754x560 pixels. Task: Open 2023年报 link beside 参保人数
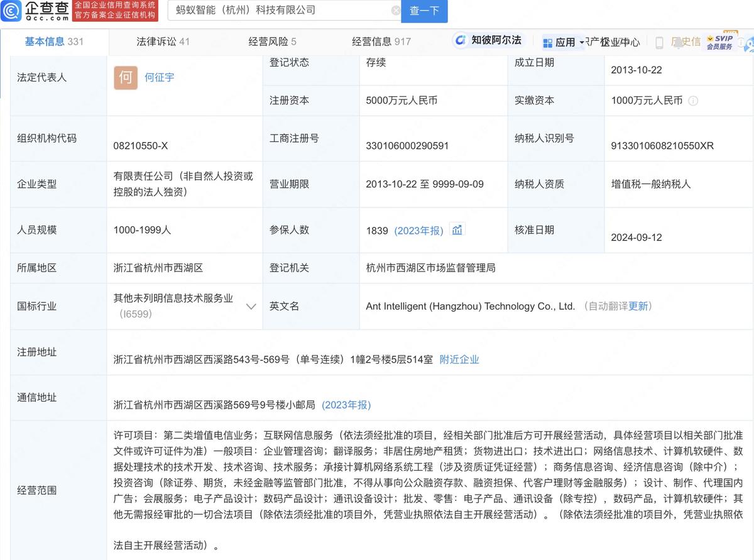click(418, 231)
